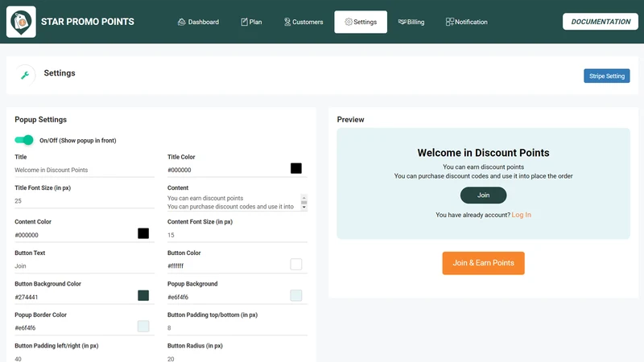Click the Billing handshake icon
Image resolution: width=644 pixels, height=362 pixels.
coord(402,22)
